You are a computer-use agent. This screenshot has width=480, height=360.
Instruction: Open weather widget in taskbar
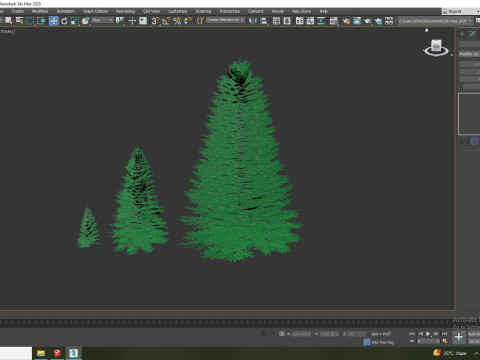point(449,353)
